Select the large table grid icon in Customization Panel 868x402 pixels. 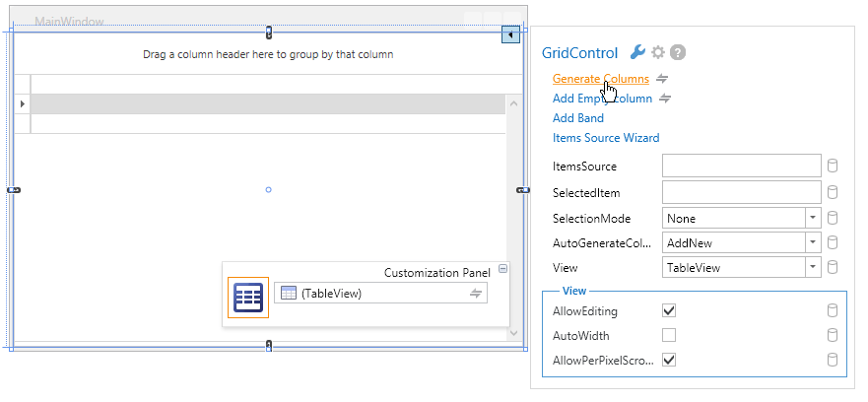click(x=248, y=298)
